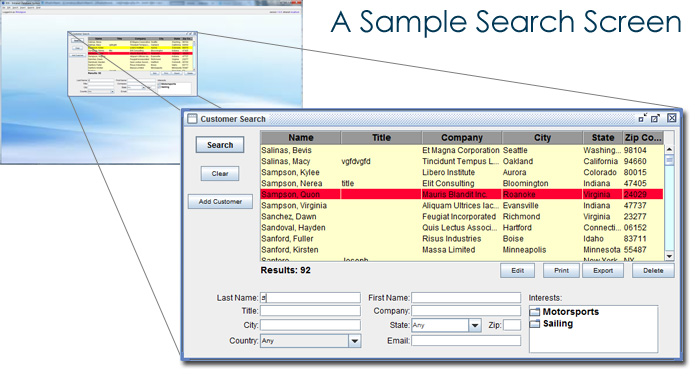Image resolution: width=700 pixels, height=381 pixels.
Task: Select row Sandoval, Hayden
Action: (x=462, y=227)
